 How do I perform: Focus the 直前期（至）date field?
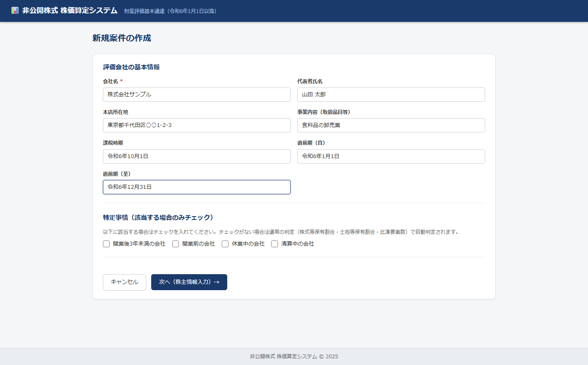[x=197, y=187]
